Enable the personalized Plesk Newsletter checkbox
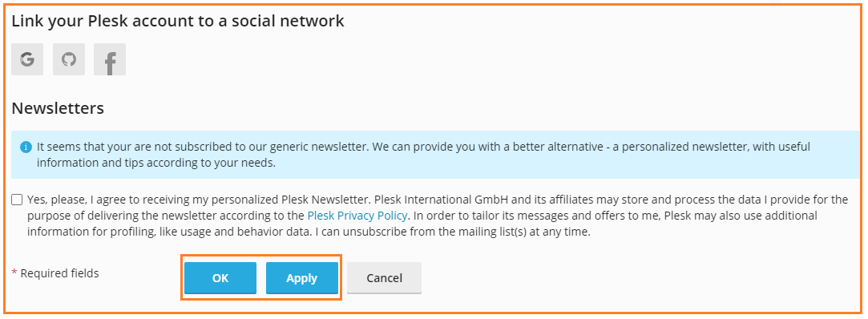The image size is (868, 319). pos(17,200)
